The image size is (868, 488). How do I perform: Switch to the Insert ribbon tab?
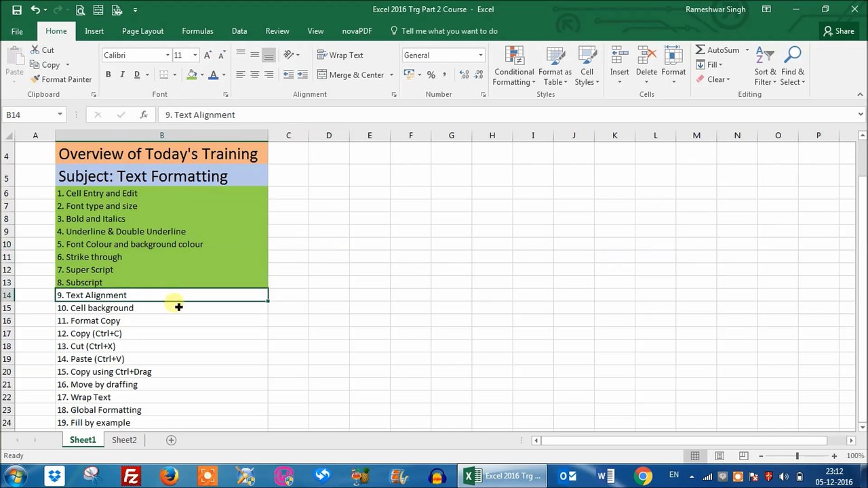pyautogui.click(x=94, y=31)
